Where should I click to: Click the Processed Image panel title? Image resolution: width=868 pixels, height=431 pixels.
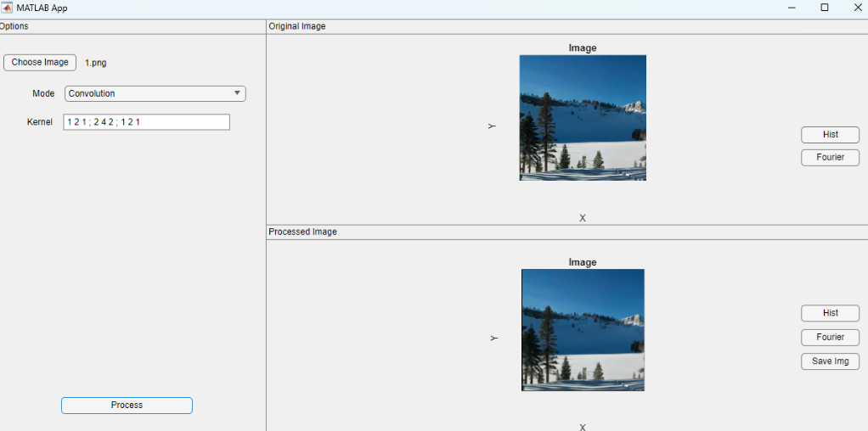302,232
